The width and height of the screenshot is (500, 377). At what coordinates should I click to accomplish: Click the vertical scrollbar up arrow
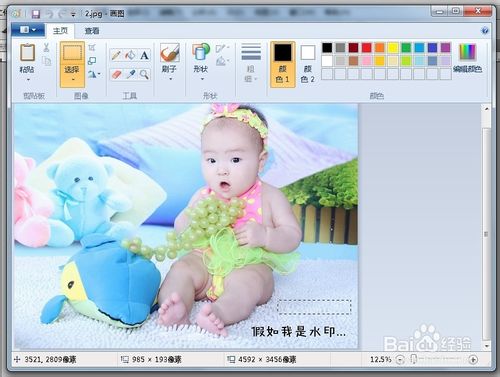[x=486, y=109]
